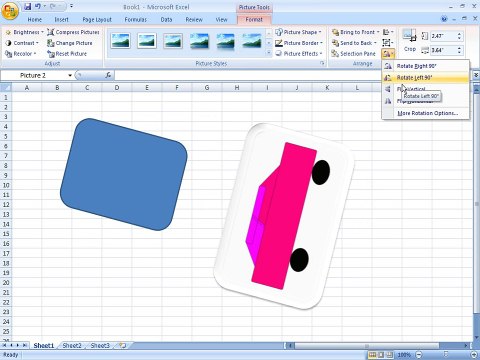The image size is (480, 360).
Task: Click the Flip Horizontal icon in menu
Action: click(388, 101)
